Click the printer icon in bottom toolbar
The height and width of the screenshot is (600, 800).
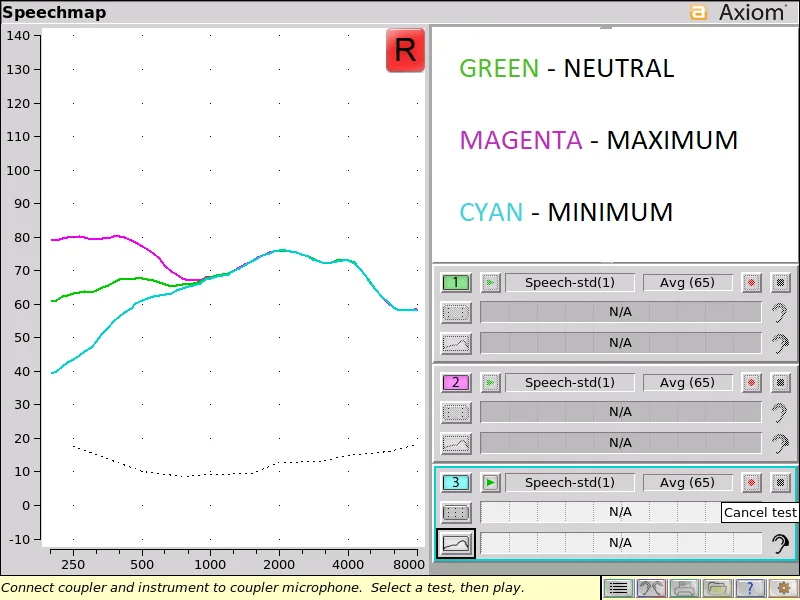(x=684, y=589)
